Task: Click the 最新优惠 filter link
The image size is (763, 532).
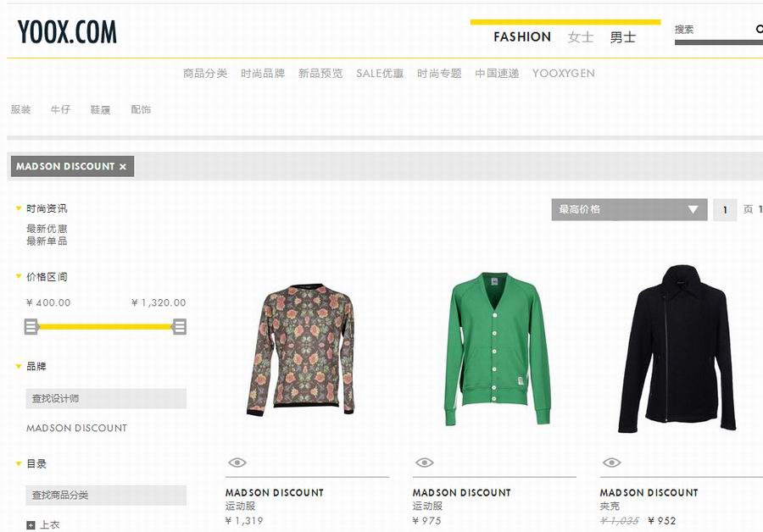Action: [47, 229]
